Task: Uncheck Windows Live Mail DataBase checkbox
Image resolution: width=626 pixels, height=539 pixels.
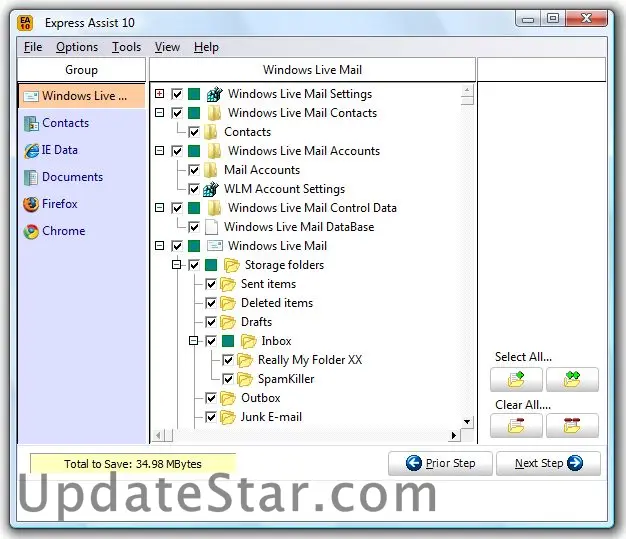Action: point(194,227)
